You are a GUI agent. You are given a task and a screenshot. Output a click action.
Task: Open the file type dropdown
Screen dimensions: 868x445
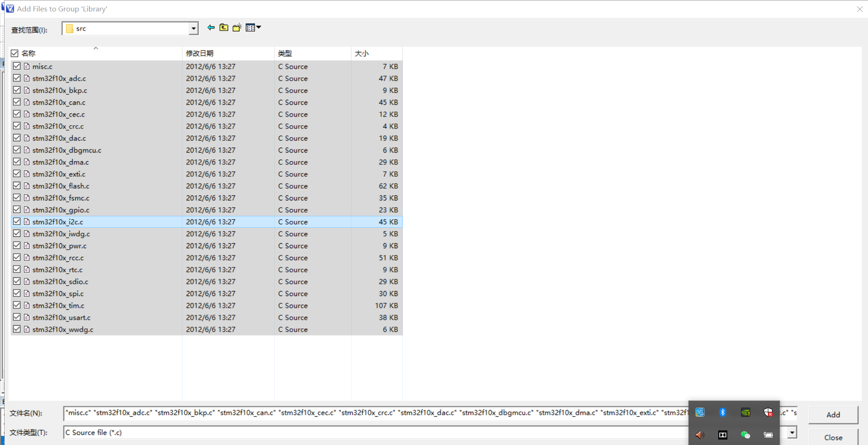(792, 432)
